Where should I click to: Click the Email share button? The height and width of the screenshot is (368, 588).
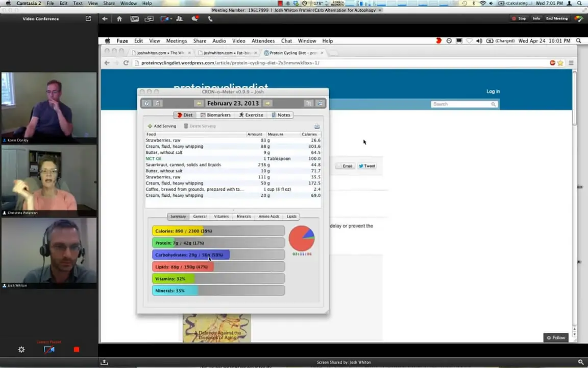click(x=345, y=166)
